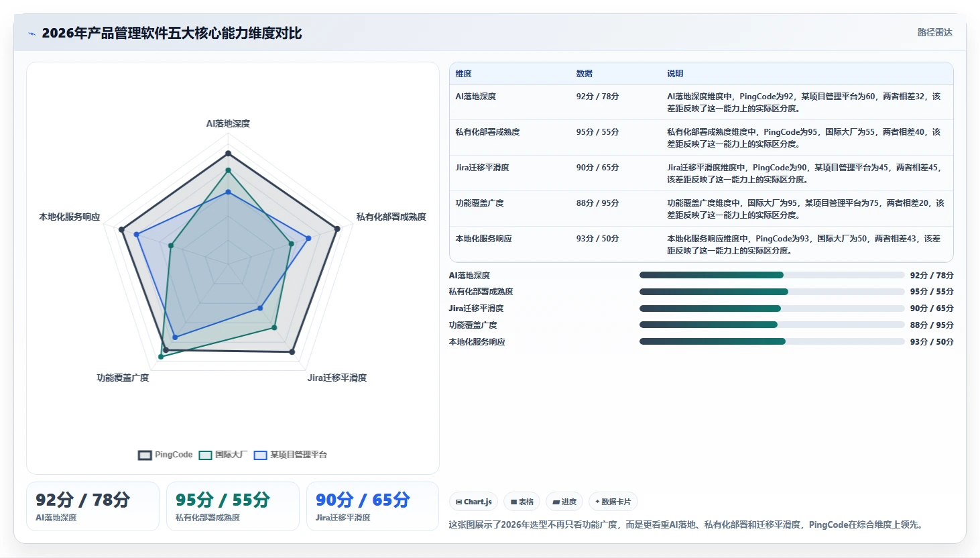980x558 pixels.
Task: Click the description text mentioning 两者相差45
Action: point(804,174)
